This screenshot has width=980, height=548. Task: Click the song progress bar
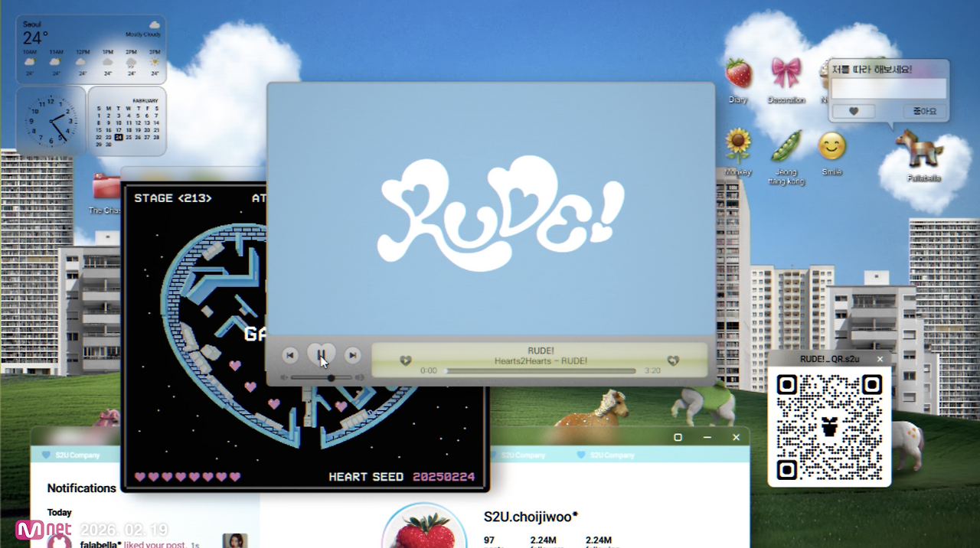541,370
